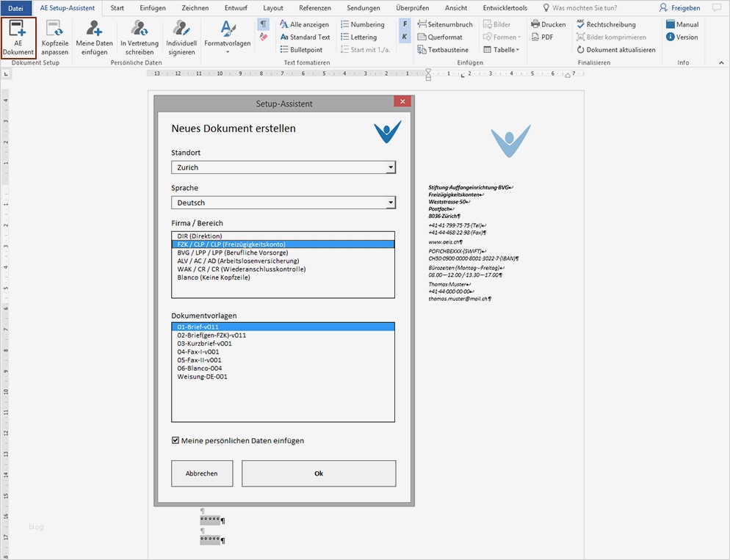Open the Manual
This screenshot has width=730, height=560.
pos(682,24)
